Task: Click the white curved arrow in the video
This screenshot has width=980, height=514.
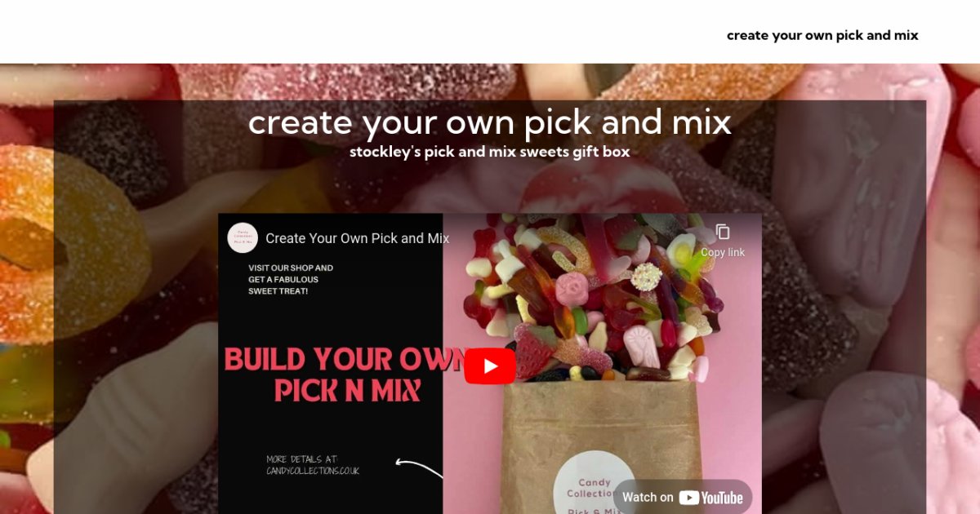Action: pos(420,467)
